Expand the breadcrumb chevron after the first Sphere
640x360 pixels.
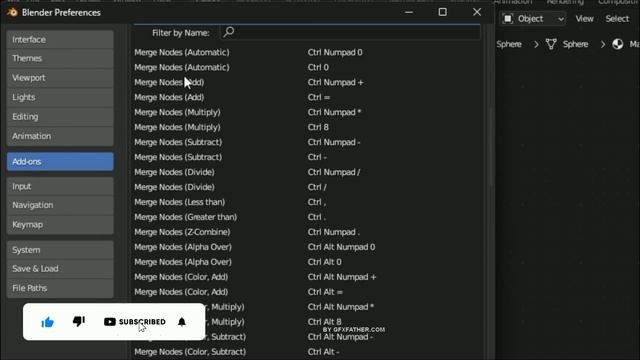tap(536, 44)
